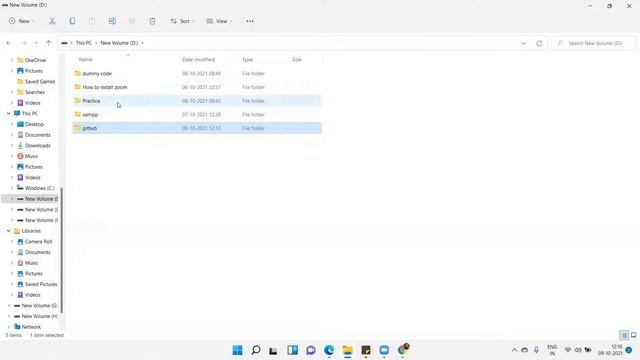Open Network in the navigation pane
The width and height of the screenshot is (640, 360).
31,327
